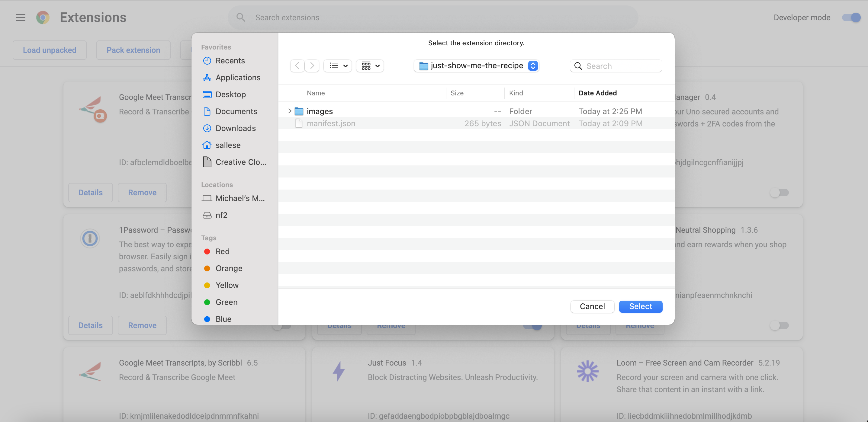This screenshot has height=422, width=868.
Task: Click the dialog search magnifier icon
Action: tap(578, 66)
